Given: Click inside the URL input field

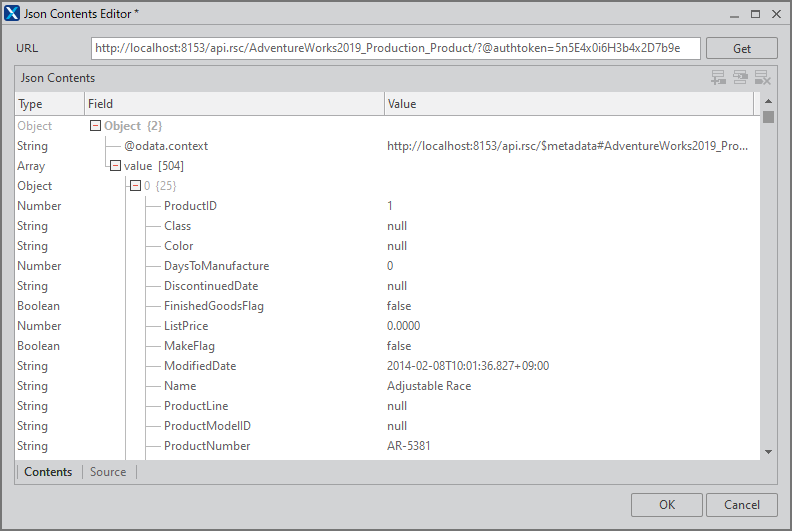Looking at the screenshot, I should tap(395, 48).
